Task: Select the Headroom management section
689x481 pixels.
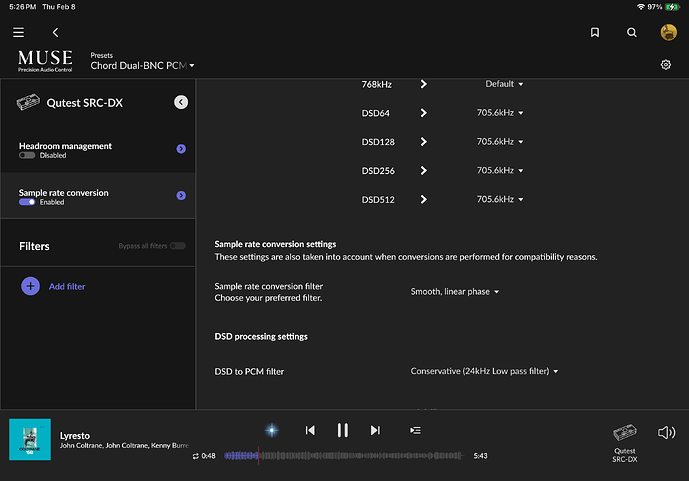Action: click(98, 149)
